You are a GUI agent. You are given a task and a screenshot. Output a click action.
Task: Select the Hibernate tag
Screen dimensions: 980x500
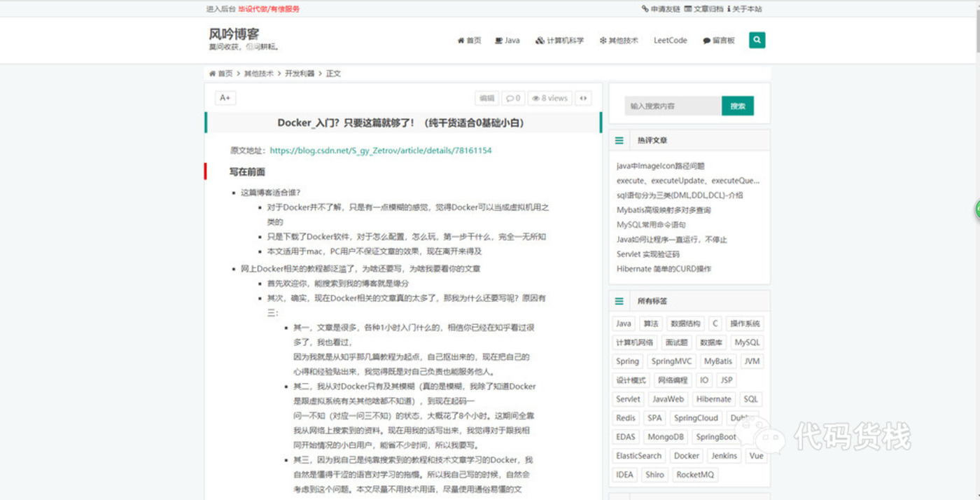coord(714,399)
